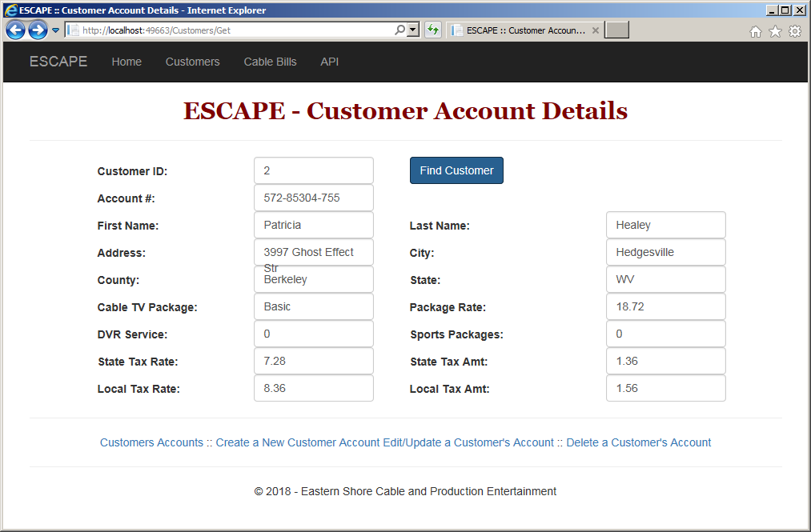Image resolution: width=811 pixels, height=532 pixels.
Task: Minimize the Internet Explorer window
Action: (772, 10)
